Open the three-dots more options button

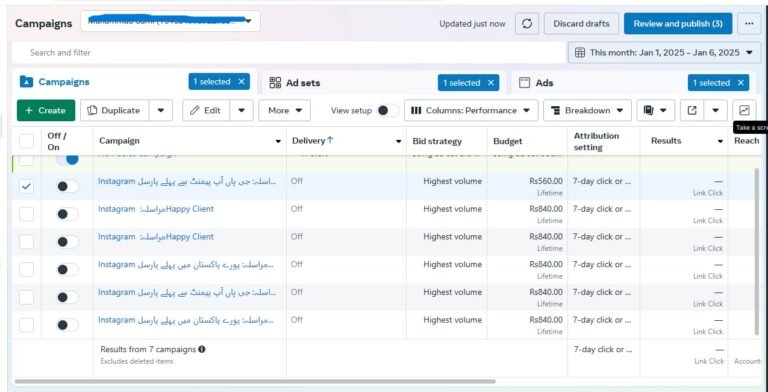[749, 24]
